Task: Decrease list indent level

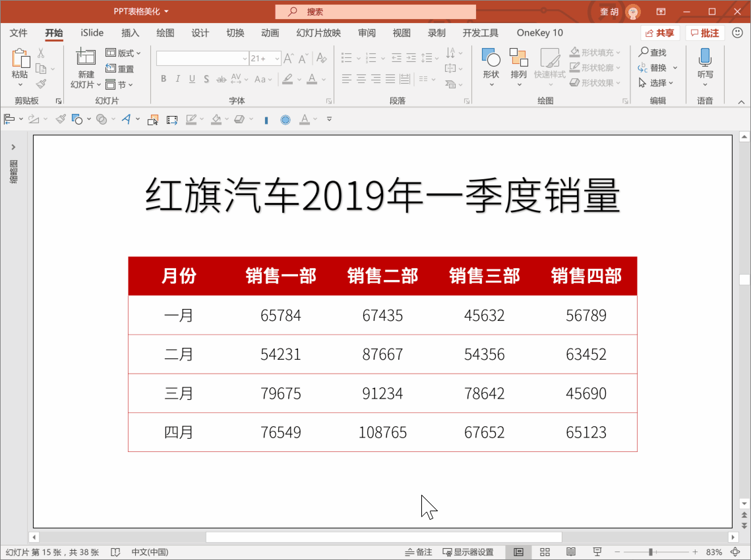Action: click(396, 58)
